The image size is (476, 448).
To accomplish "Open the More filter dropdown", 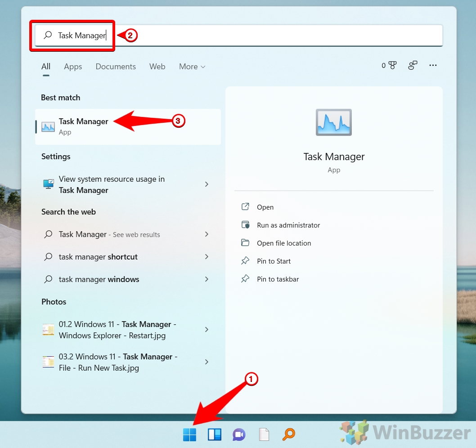I will tap(192, 67).
